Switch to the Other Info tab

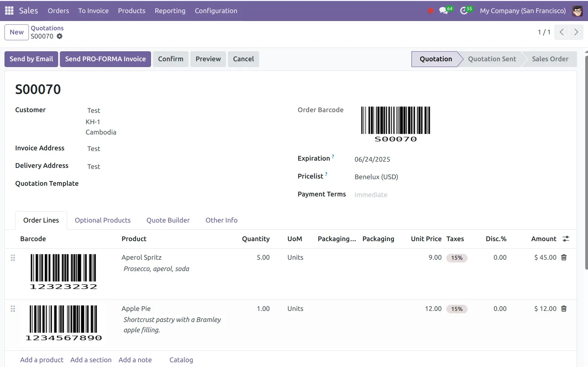222,220
